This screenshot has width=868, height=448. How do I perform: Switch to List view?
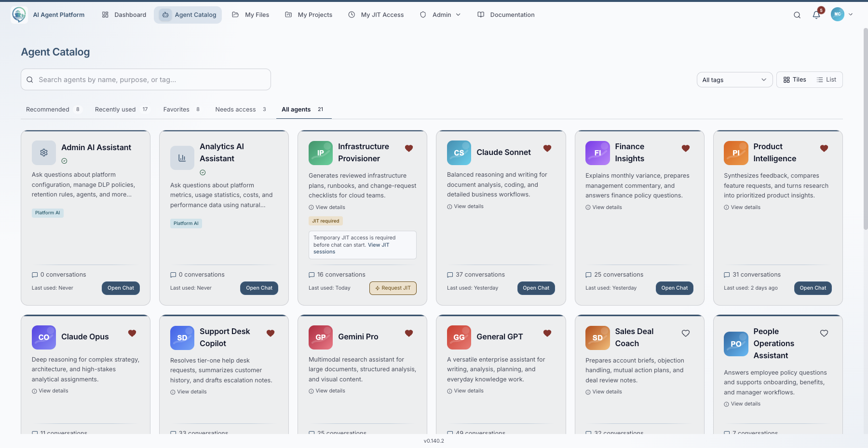(x=827, y=80)
